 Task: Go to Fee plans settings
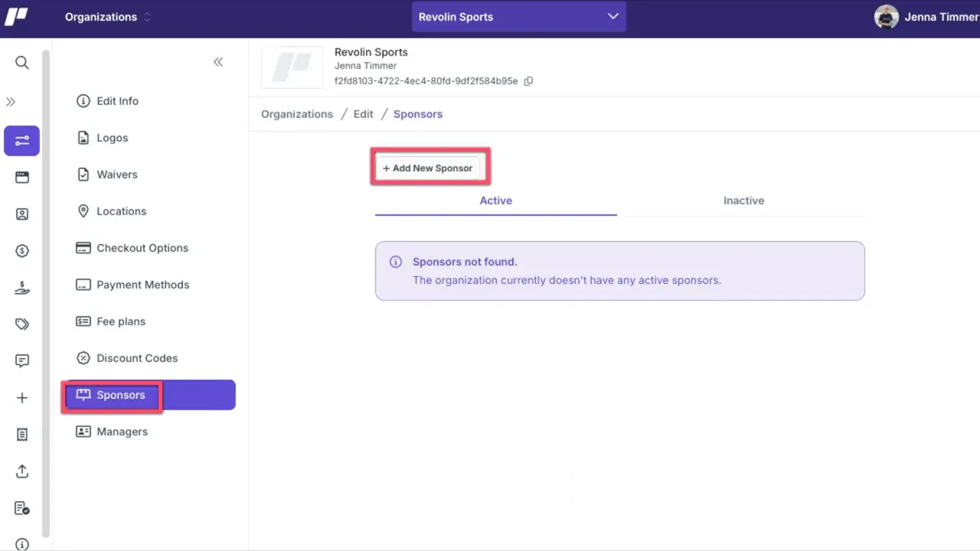tap(120, 321)
